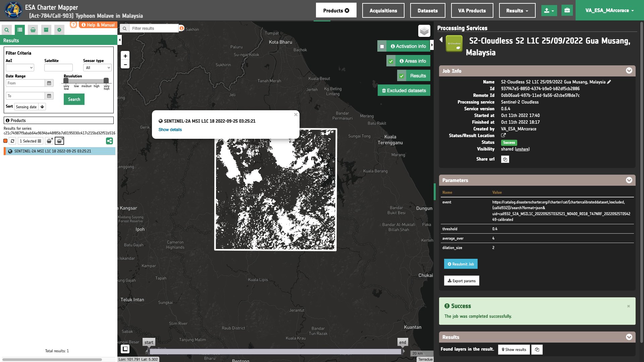644x362 pixels.
Task: Click the Search button in Filter Criteria
Action: click(74, 99)
